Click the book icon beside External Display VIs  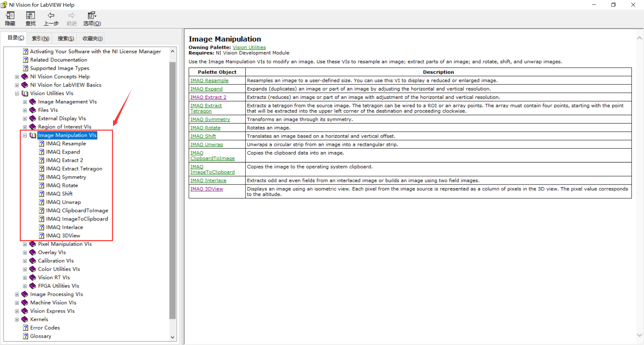(33, 118)
